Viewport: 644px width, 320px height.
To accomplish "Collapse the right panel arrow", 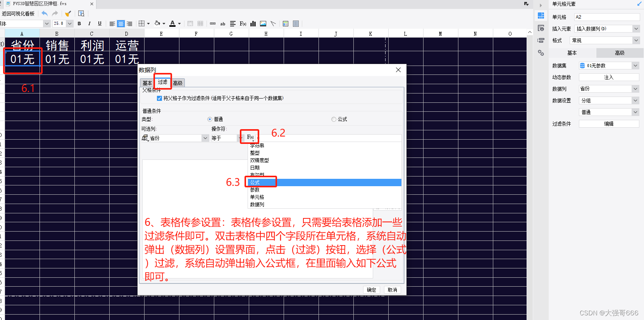I will pos(541,5).
